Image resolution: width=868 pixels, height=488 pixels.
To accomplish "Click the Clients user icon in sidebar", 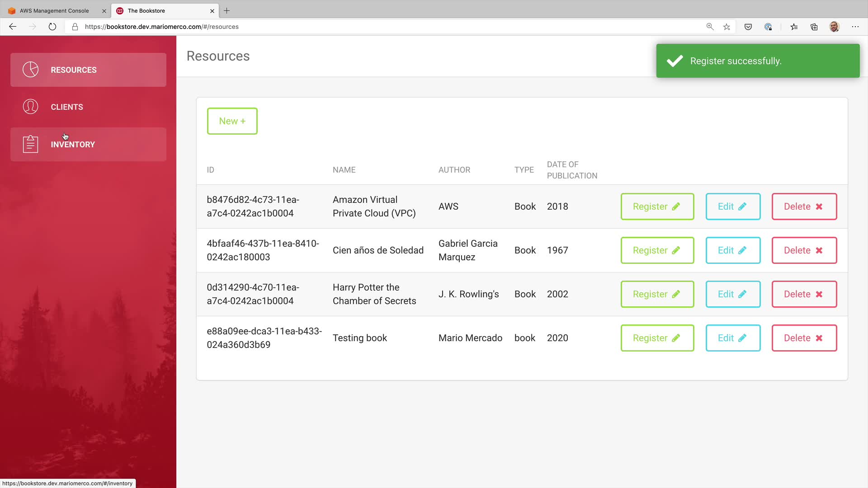I will tap(30, 107).
